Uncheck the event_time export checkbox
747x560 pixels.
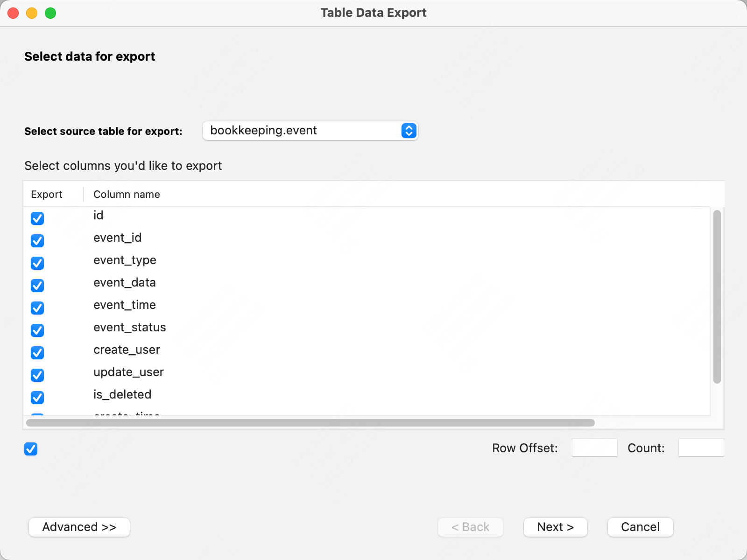[37, 308]
